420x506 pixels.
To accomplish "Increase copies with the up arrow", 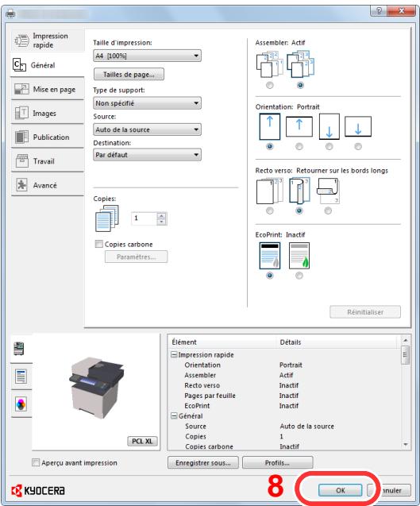I will tap(162, 215).
